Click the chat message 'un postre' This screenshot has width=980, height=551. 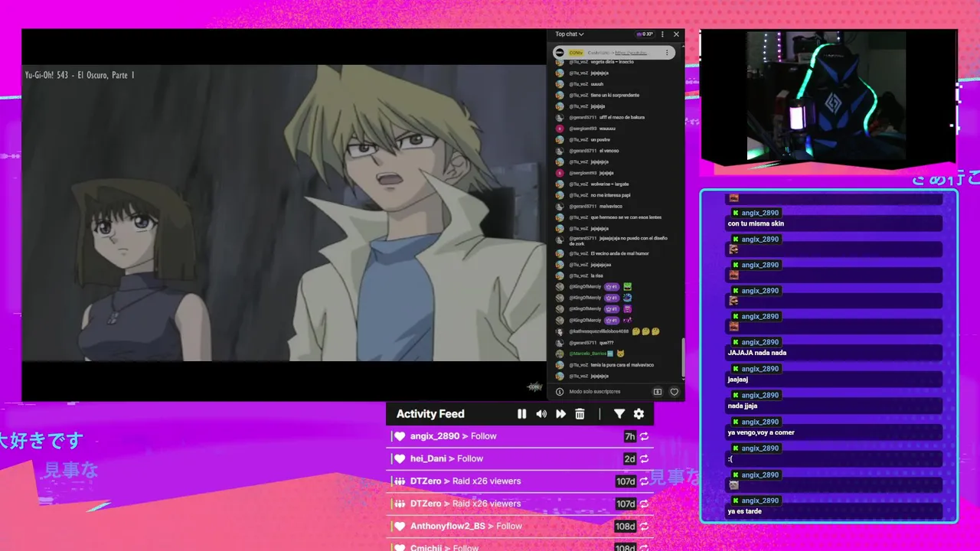tap(600, 140)
